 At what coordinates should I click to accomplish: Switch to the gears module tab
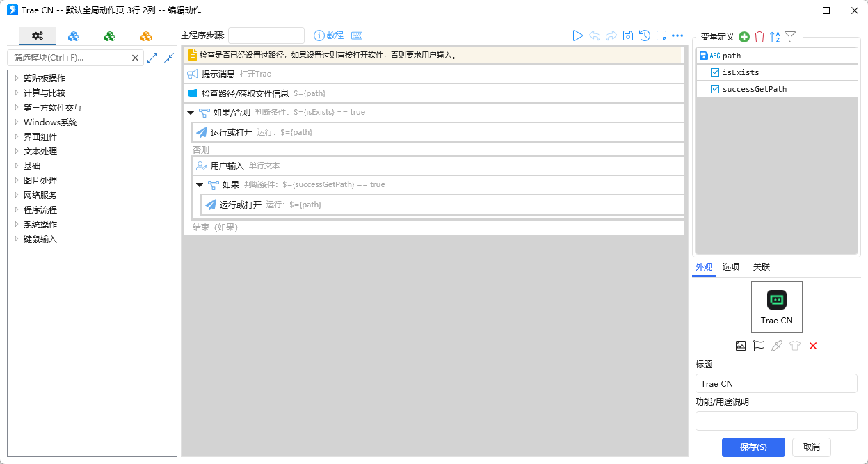tap(38, 36)
